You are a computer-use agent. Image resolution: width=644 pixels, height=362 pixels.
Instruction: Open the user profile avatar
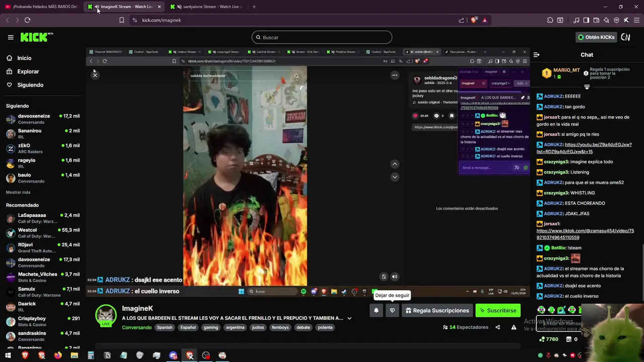click(x=625, y=37)
